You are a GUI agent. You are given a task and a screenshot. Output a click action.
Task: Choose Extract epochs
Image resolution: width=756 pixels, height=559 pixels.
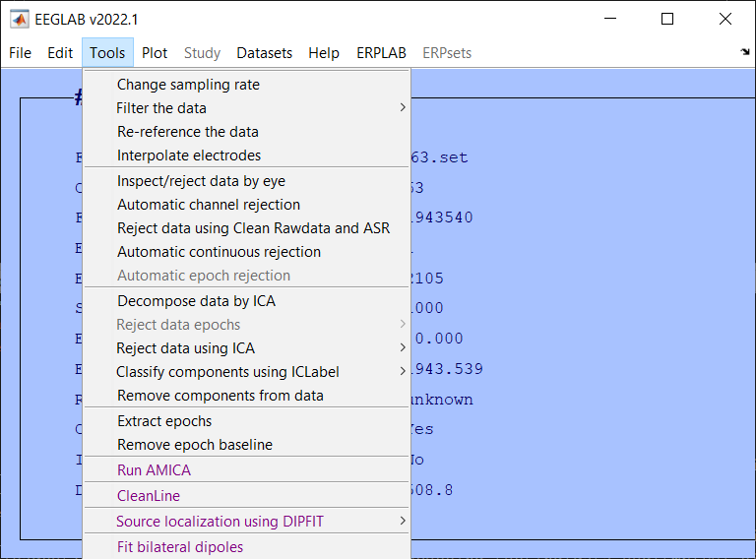click(164, 421)
